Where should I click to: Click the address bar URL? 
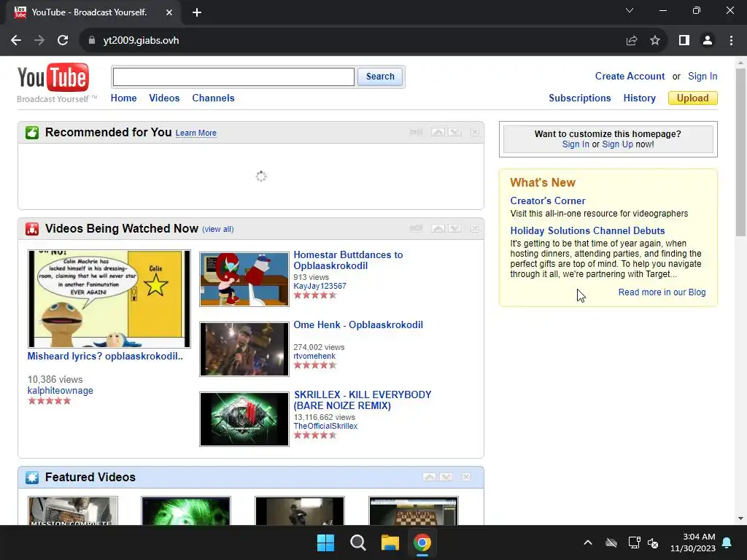[x=141, y=41]
